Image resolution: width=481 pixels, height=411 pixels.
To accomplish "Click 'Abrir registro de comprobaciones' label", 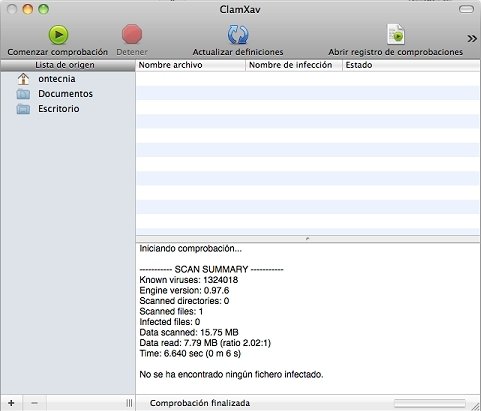I will [396, 52].
